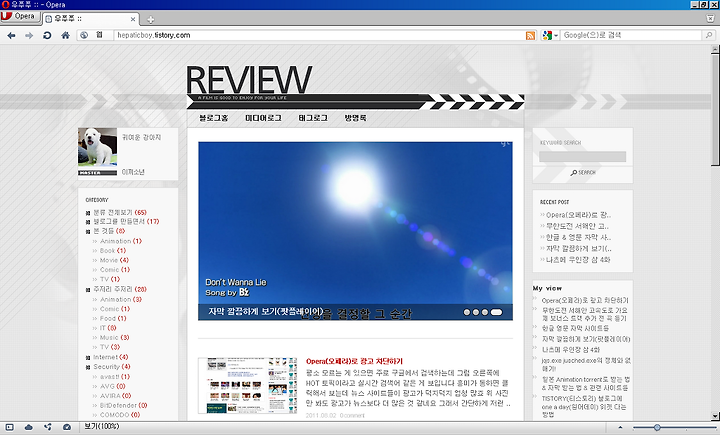Click the Keyword Search input field
This screenshot has width=720, height=435.
point(582,157)
